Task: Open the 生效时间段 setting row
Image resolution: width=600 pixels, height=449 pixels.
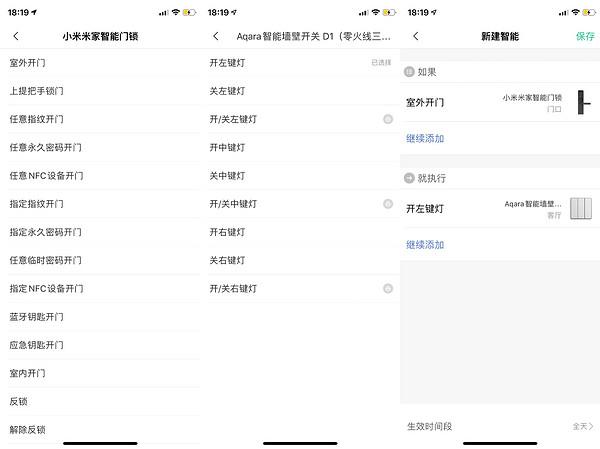Action: point(500,426)
